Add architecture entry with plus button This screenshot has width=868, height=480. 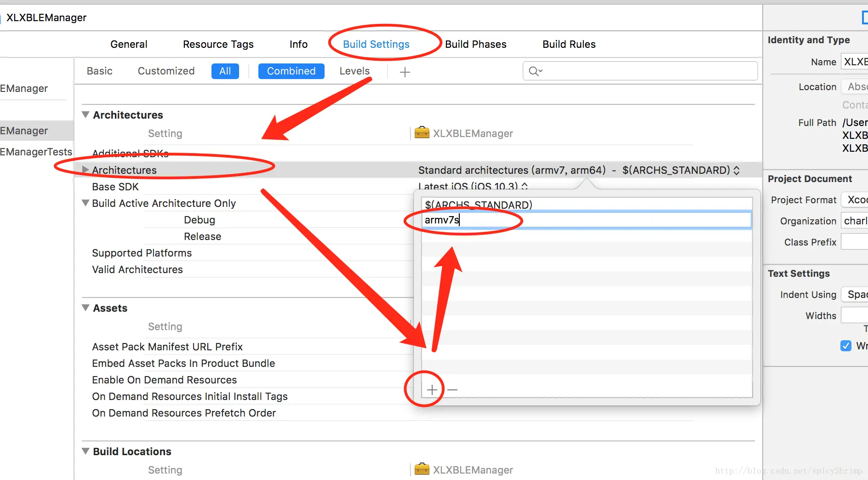tap(432, 390)
